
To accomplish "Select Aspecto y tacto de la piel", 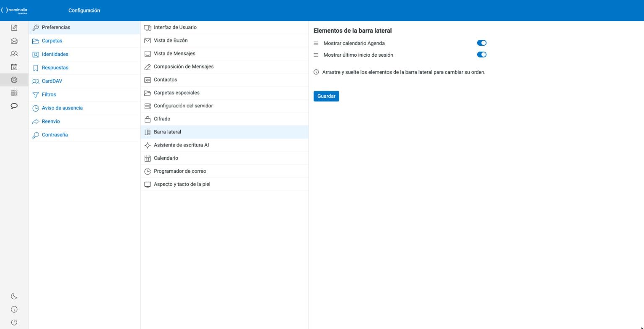I will [x=224, y=184].
